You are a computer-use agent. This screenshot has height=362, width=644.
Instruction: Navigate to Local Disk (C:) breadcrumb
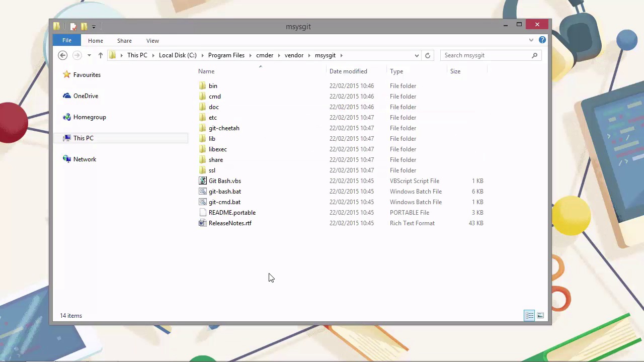coord(178,55)
